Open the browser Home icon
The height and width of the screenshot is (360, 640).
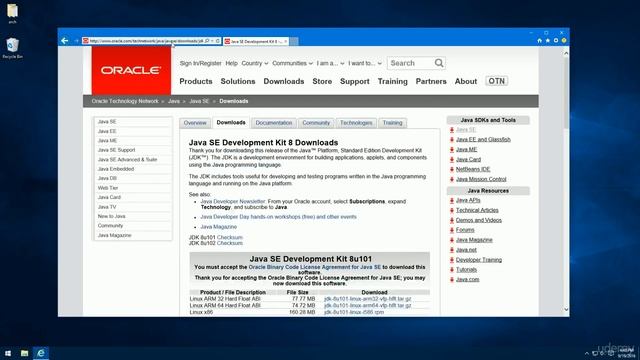pyautogui.click(x=539, y=41)
